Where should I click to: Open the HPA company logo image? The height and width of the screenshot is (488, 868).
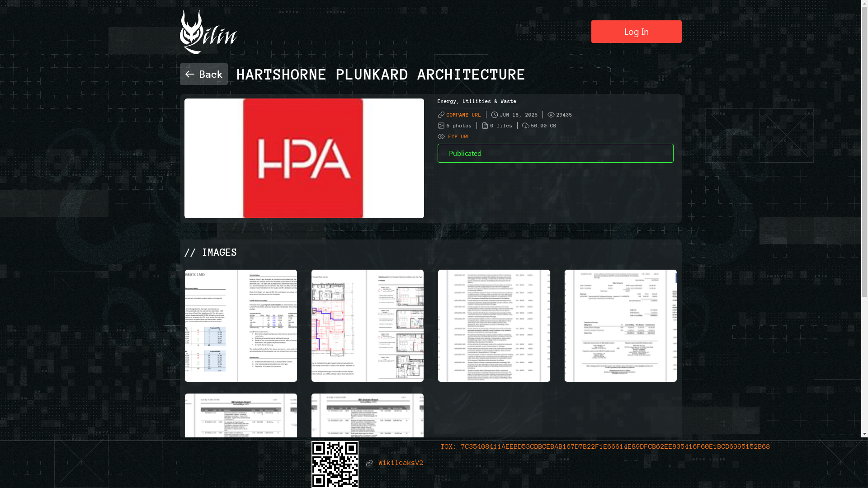tap(304, 158)
